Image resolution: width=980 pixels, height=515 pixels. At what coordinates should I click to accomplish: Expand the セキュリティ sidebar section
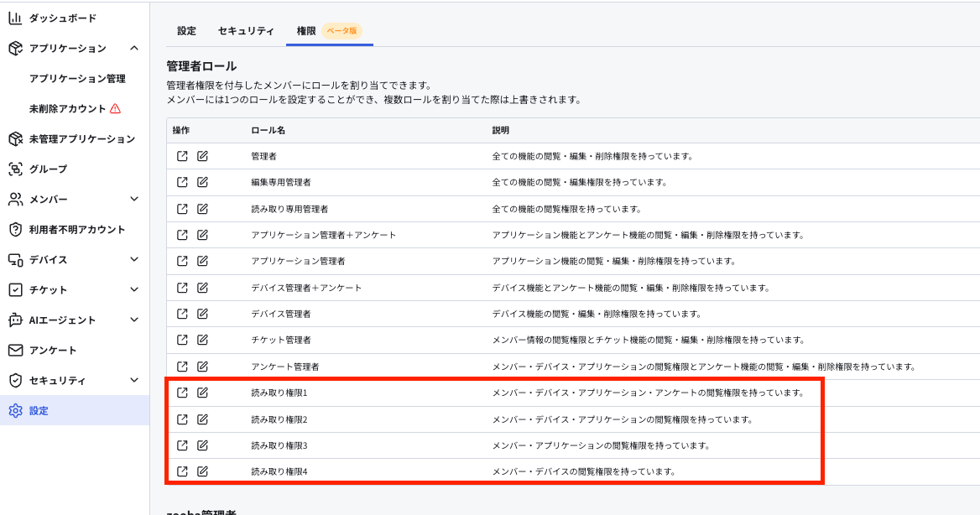(x=134, y=380)
